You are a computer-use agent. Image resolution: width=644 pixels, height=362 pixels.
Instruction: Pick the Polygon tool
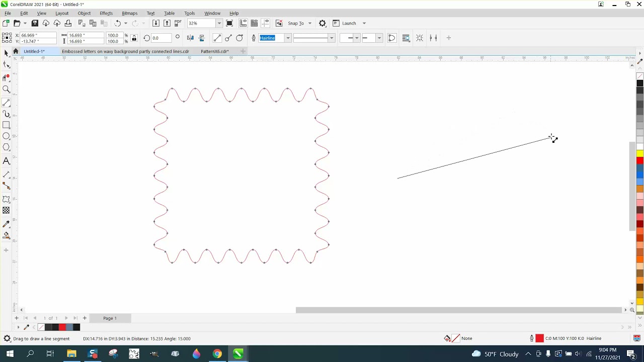6,147
